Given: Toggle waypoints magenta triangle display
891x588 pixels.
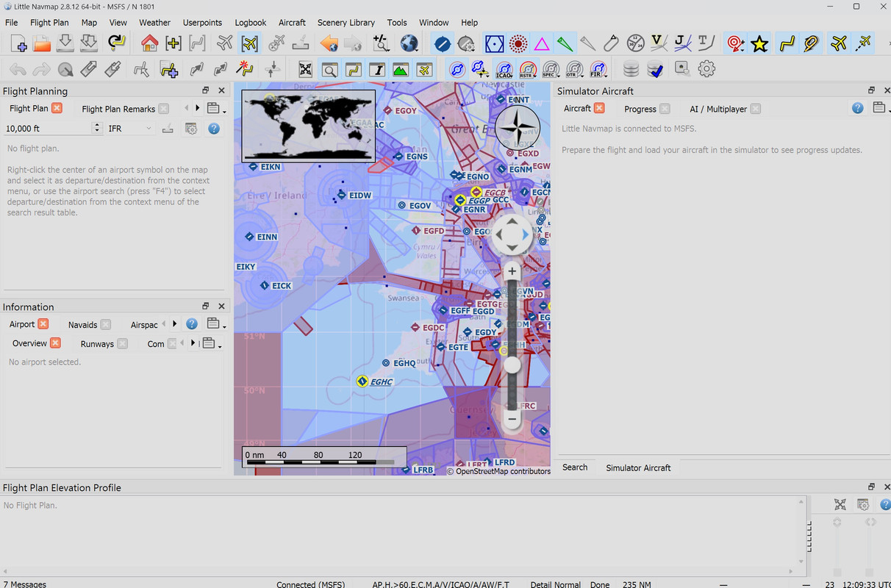Looking at the screenshot, I should click(542, 44).
